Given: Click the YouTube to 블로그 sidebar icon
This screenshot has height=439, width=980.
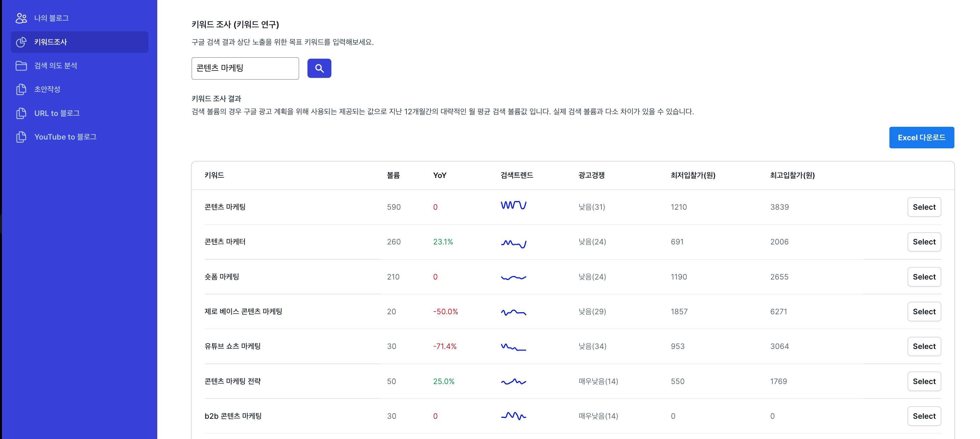Looking at the screenshot, I should click(21, 137).
